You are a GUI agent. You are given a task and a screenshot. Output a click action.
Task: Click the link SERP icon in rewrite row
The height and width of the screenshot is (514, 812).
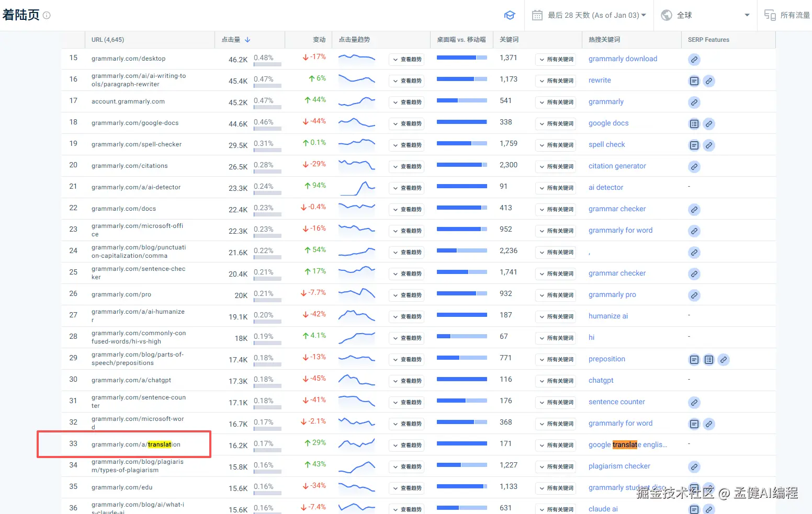point(708,81)
